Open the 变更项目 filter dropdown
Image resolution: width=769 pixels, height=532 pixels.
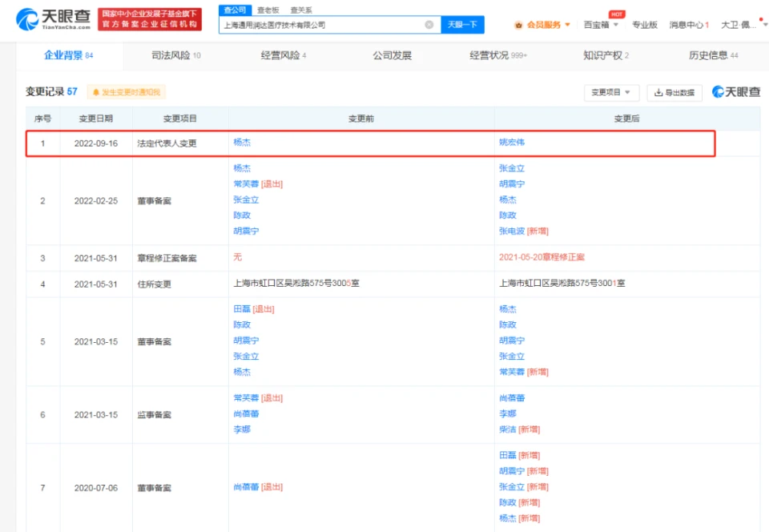point(611,92)
